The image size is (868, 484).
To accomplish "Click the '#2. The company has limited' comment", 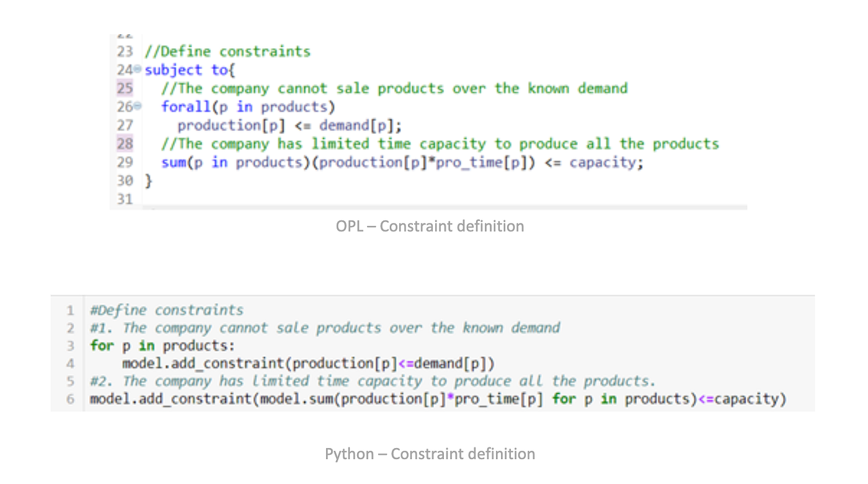I will 373,381.
